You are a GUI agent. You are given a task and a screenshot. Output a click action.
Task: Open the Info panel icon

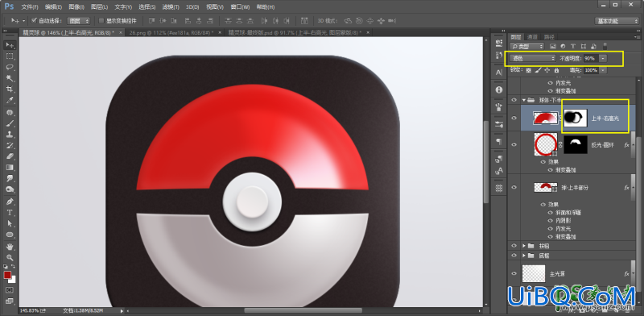pos(499,89)
